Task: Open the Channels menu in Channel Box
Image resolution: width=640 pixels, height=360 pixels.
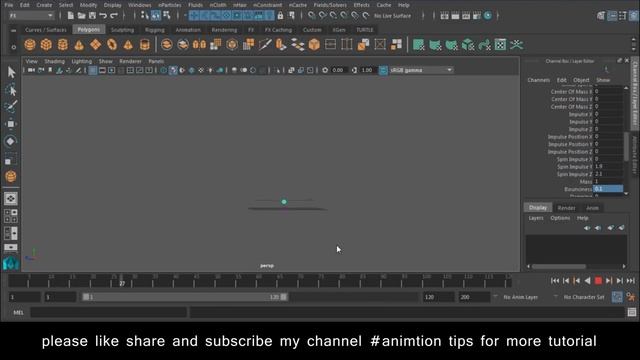Action: tap(538, 80)
